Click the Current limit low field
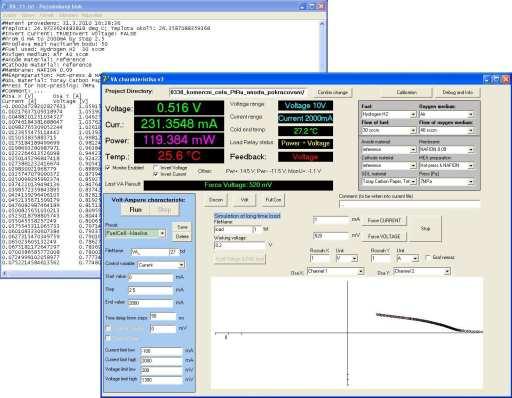512x398 pixels. point(161,351)
